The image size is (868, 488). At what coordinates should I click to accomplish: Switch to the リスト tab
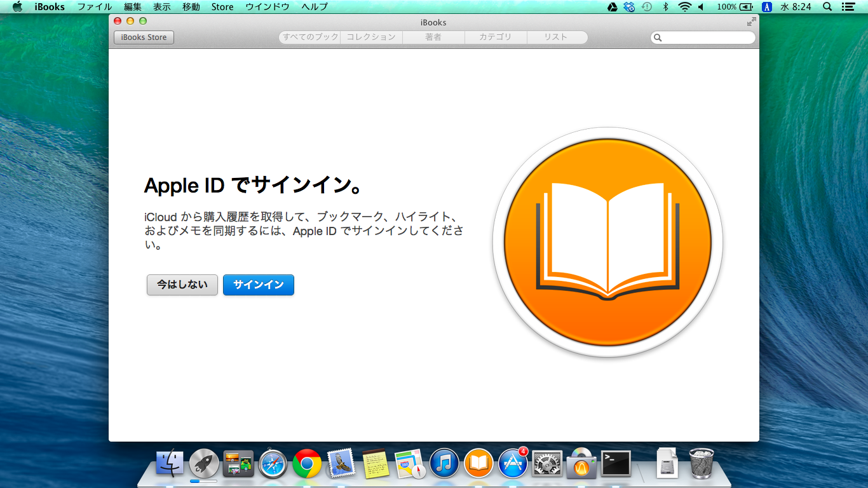coord(556,37)
